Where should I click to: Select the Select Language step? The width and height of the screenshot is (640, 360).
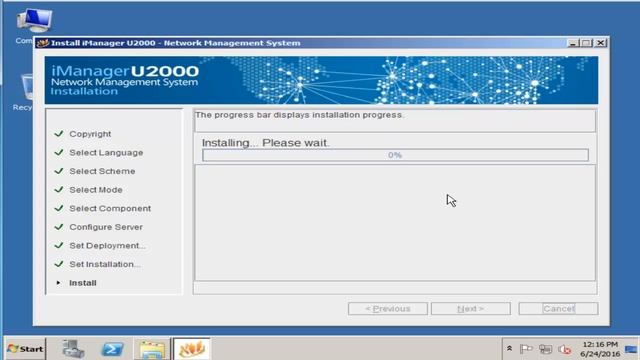pos(106,153)
